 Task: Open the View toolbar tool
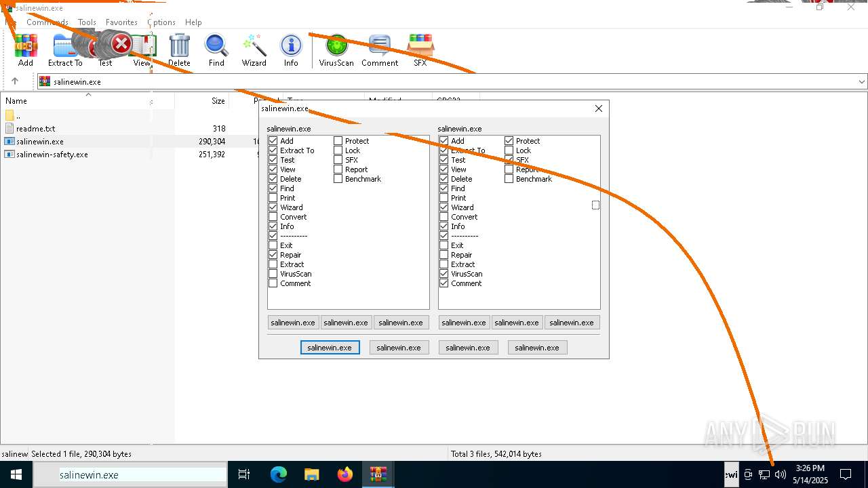142,51
